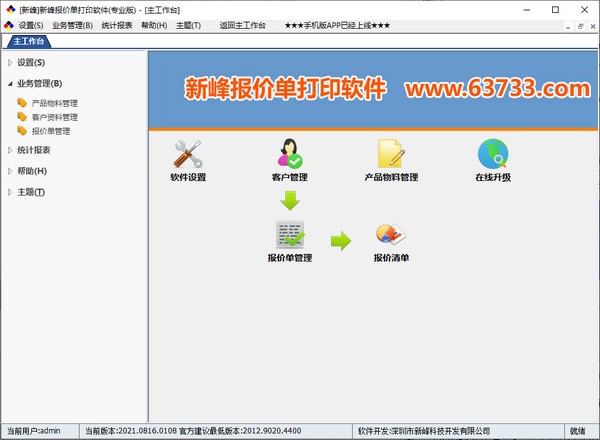The image size is (600, 440).
Task: Click the 设置(S) sidebar label
Action: click(x=31, y=63)
